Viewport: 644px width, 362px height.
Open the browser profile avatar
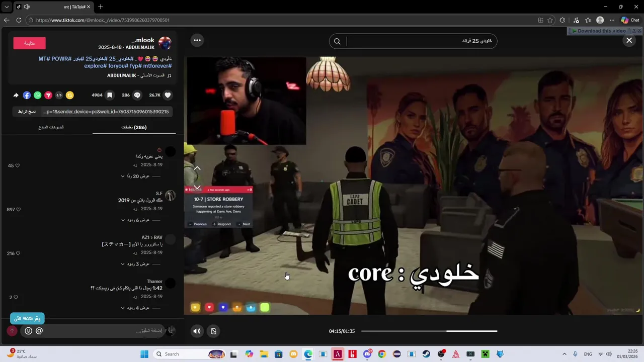tap(600, 20)
